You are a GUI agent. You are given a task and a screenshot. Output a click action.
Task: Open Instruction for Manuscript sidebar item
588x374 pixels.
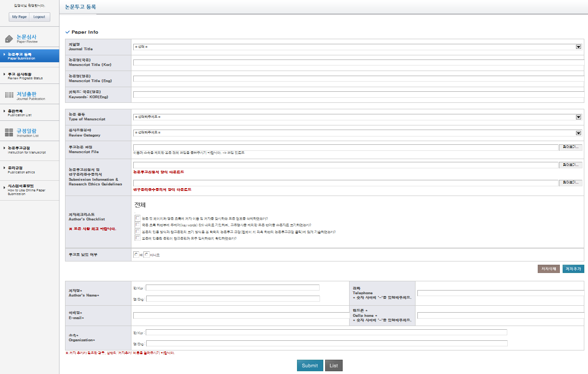point(27,150)
